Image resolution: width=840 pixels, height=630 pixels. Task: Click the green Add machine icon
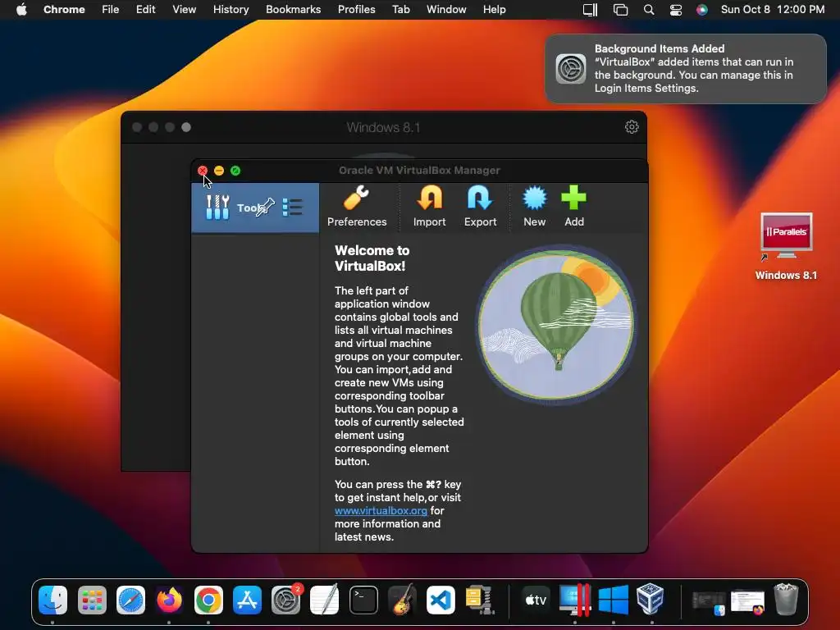573,207
